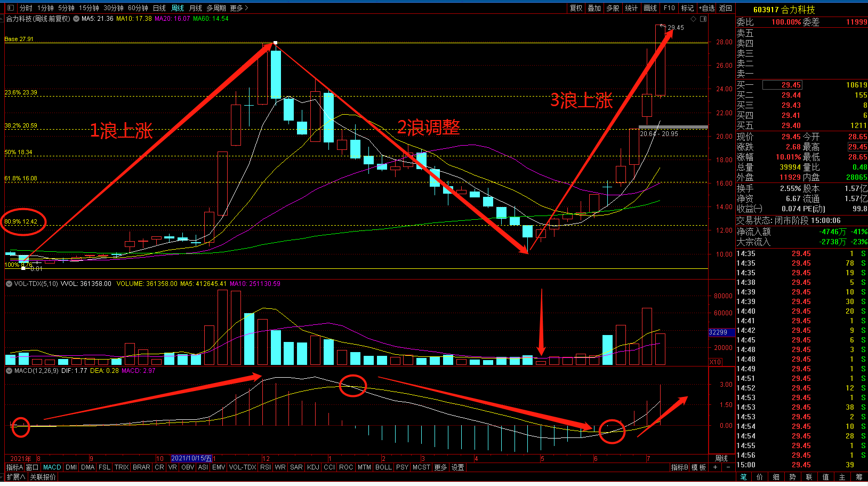Open 统计 statistics tool
The image size is (868, 486).
(631, 8)
